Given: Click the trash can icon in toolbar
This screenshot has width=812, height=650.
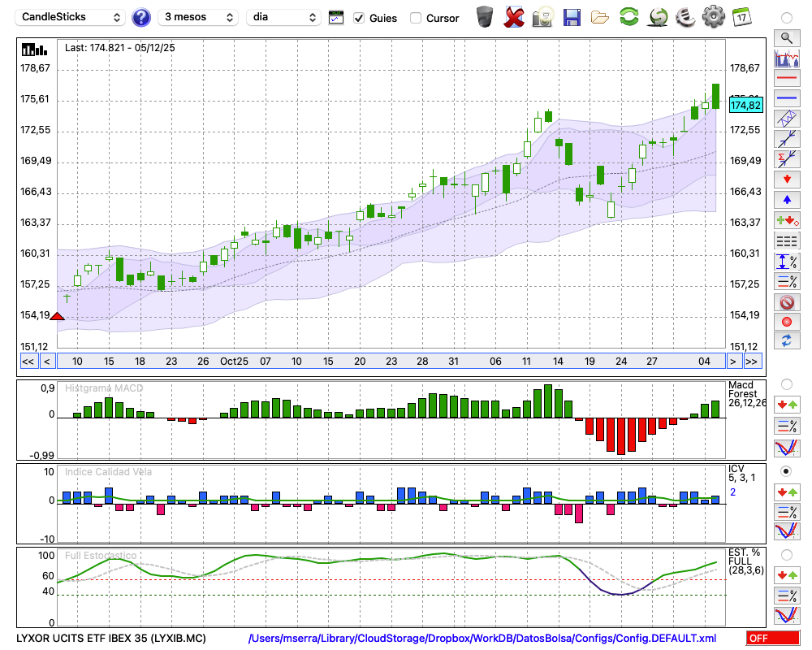Looking at the screenshot, I should pos(485,17).
